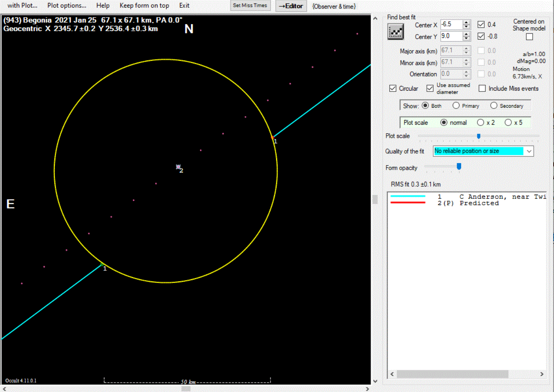Viewport: 554px width, 392px height.
Task: Open the Quality of the fit dropdown
Action: [x=529, y=151]
